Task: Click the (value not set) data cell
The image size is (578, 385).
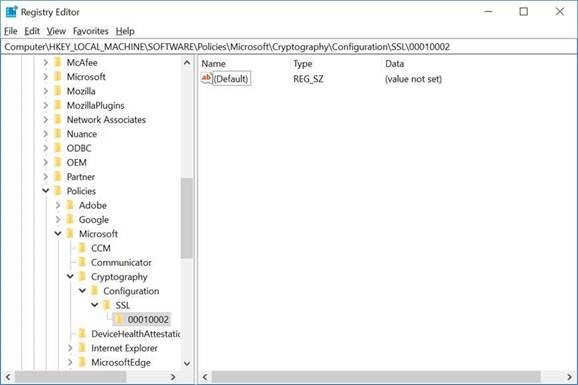Action: (413, 79)
